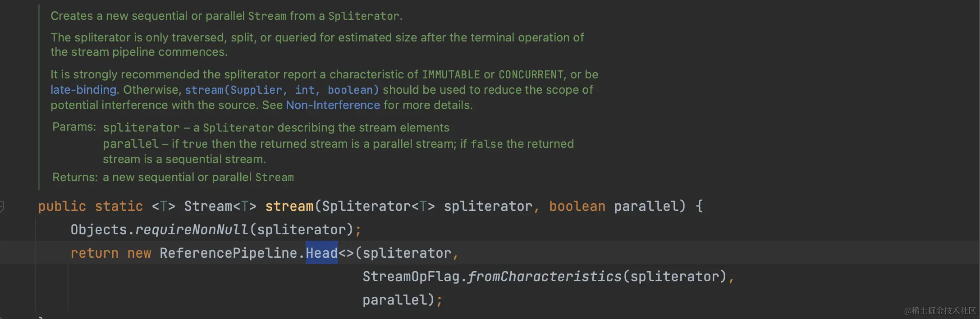Click the 'public' keyword in method declaration
Image resolution: width=980 pixels, height=319 pixels.
(x=62, y=206)
